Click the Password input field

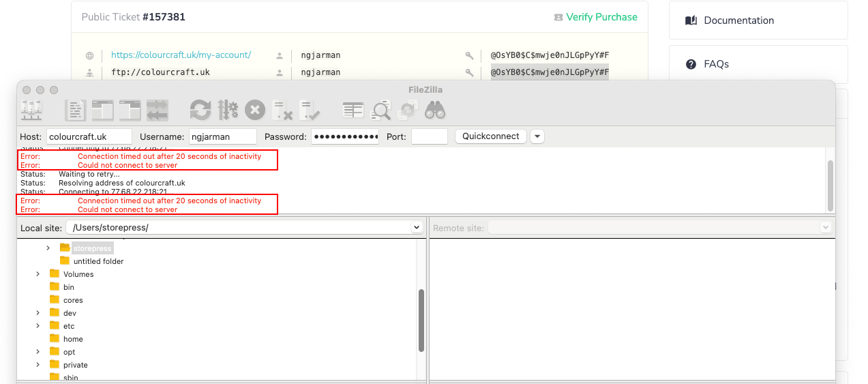[x=345, y=136]
